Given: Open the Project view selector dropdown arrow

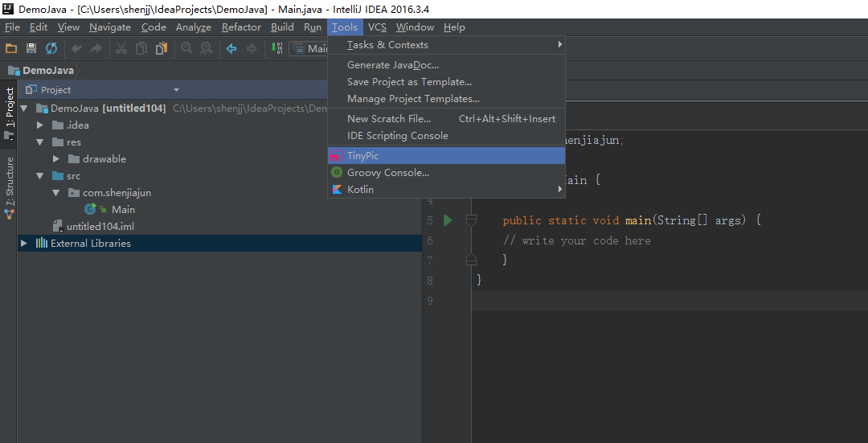Looking at the screenshot, I should point(176,90).
